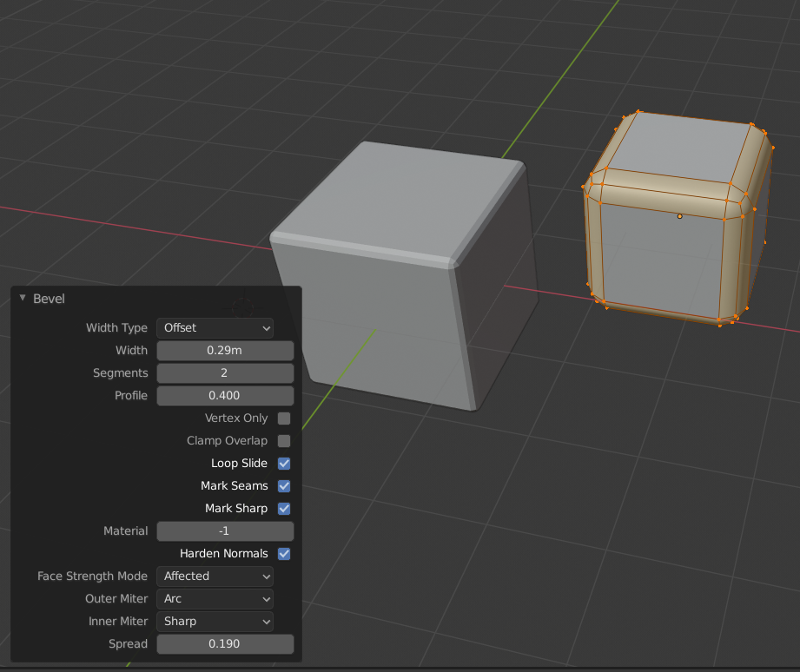Enable the Vertex Only checkbox
This screenshot has height=672, width=800.
pyautogui.click(x=283, y=418)
